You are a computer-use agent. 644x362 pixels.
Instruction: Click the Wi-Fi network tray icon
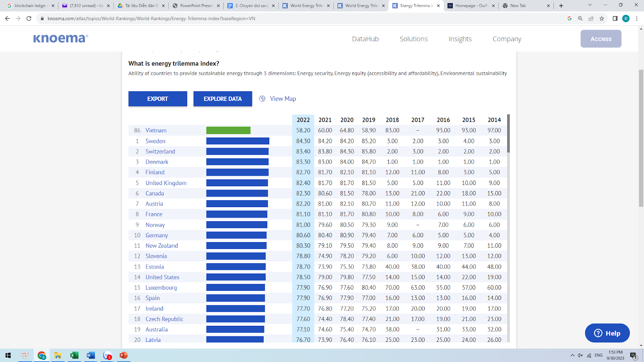589,355
